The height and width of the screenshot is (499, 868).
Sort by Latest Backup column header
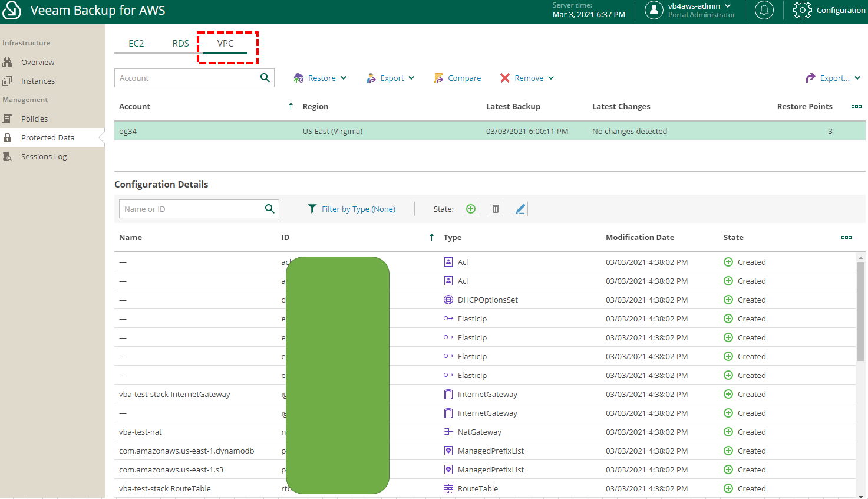coord(513,106)
